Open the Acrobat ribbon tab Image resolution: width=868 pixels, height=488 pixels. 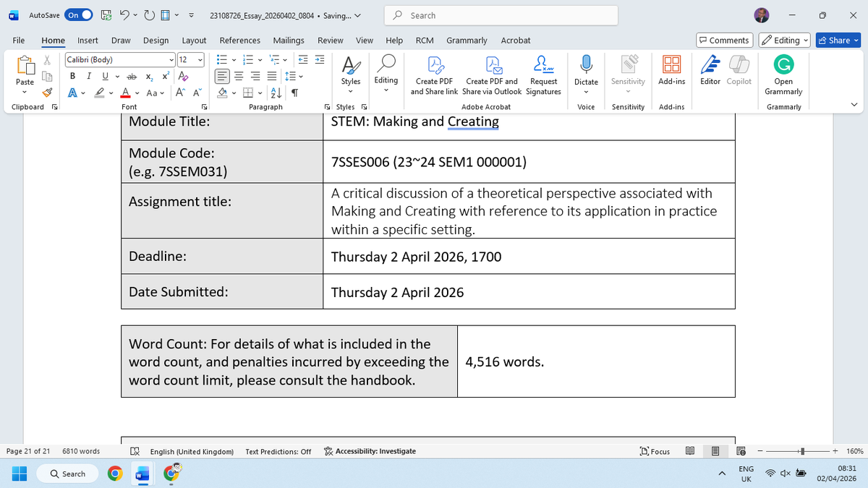516,40
